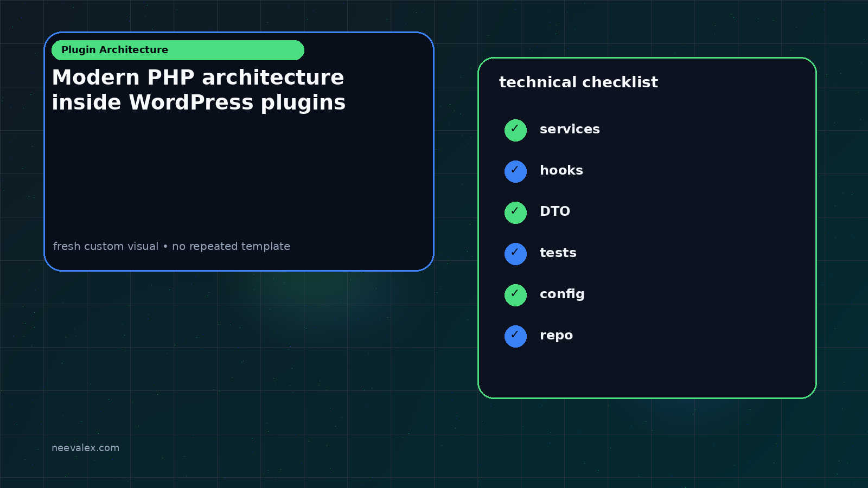Image resolution: width=868 pixels, height=488 pixels.
Task: Click the 'repo' checklist label
Action: tap(556, 336)
